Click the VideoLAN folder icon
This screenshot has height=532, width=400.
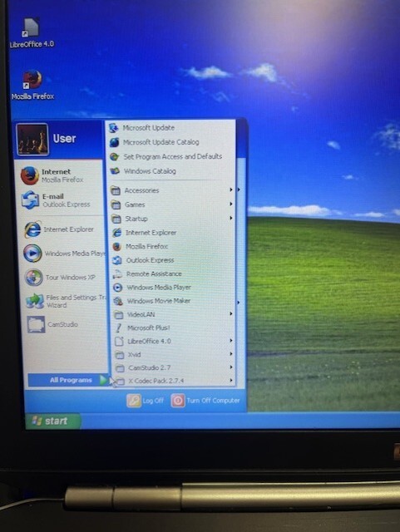119,314
